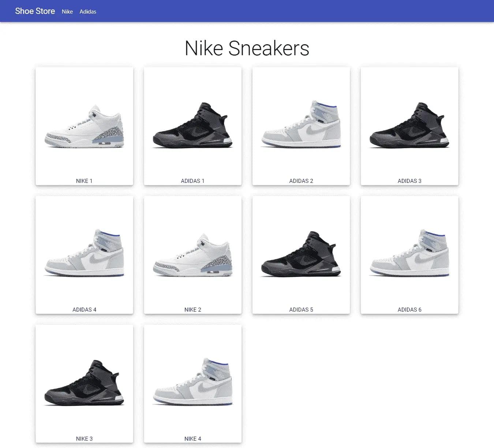494x448 pixels.
Task: Open the Shoe Store home link
Action: pyautogui.click(x=35, y=11)
